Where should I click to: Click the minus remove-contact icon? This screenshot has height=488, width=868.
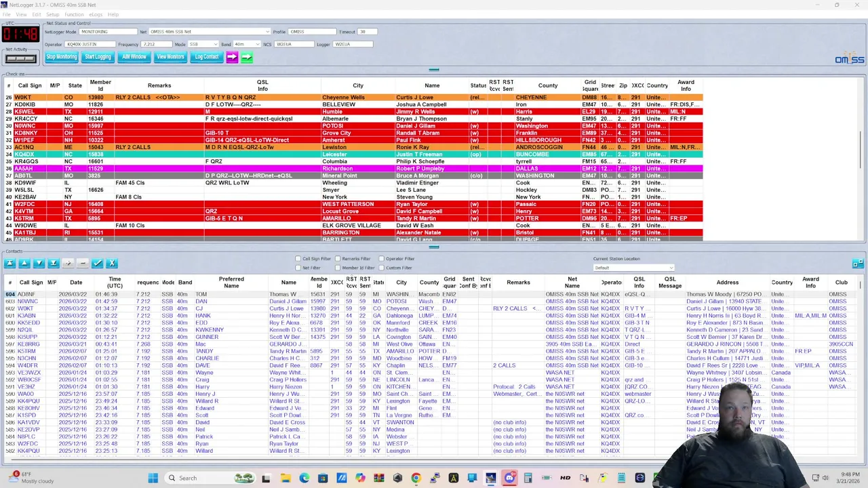point(83,263)
